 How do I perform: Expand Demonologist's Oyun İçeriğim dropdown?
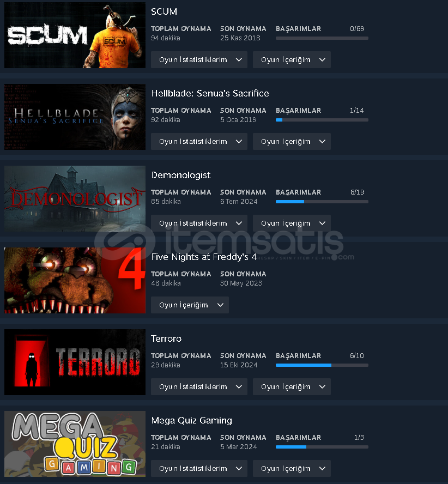click(292, 223)
